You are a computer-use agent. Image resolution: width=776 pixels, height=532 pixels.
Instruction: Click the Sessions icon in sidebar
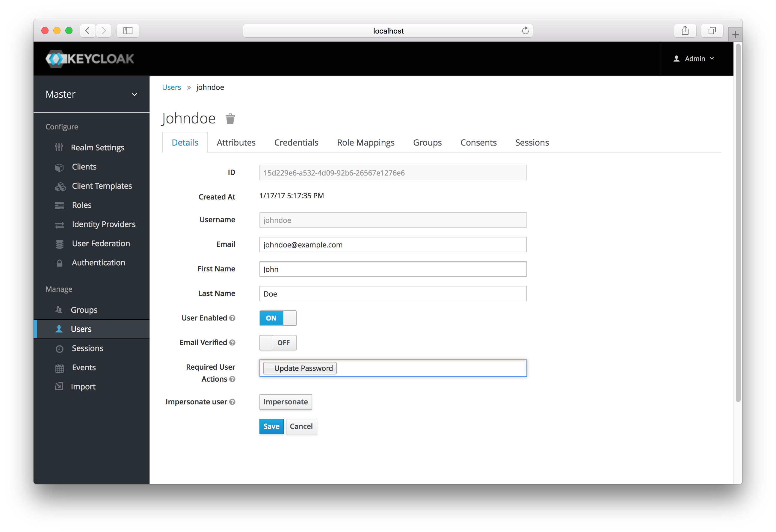(59, 348)
